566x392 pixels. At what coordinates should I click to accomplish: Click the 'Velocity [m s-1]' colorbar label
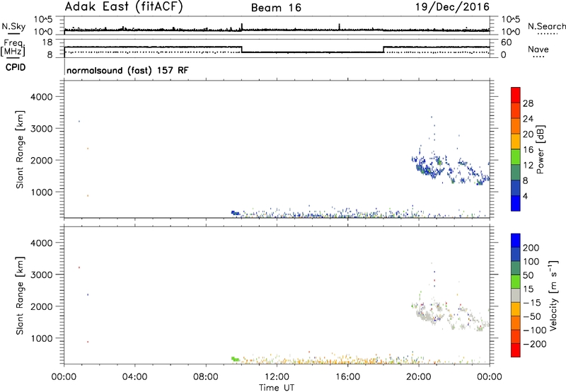553,296
